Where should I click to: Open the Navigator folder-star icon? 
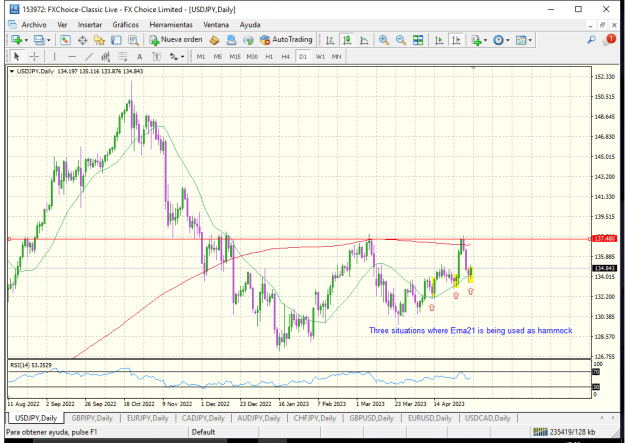99,40
